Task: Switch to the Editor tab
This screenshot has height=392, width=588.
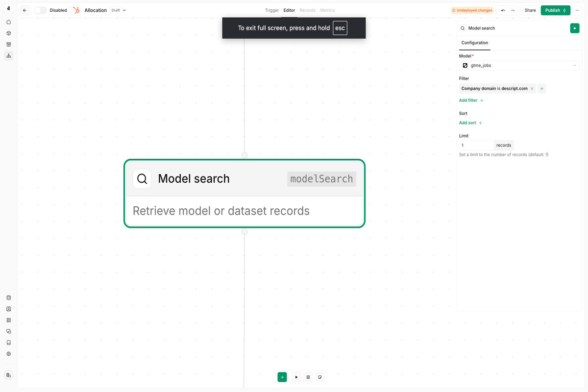Action: [289, 10]
